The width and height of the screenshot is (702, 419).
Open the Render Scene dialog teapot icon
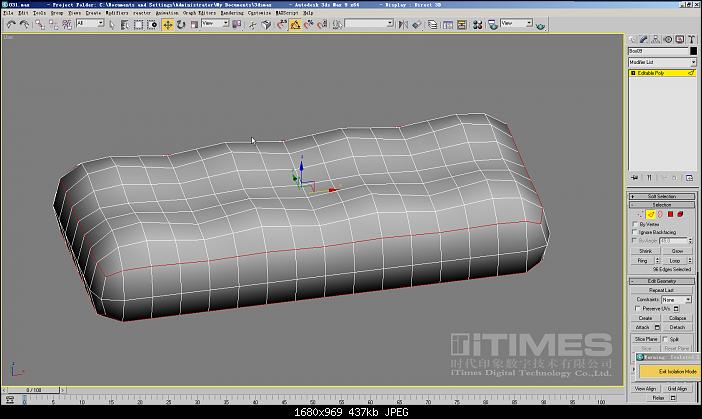click(492, 25)
